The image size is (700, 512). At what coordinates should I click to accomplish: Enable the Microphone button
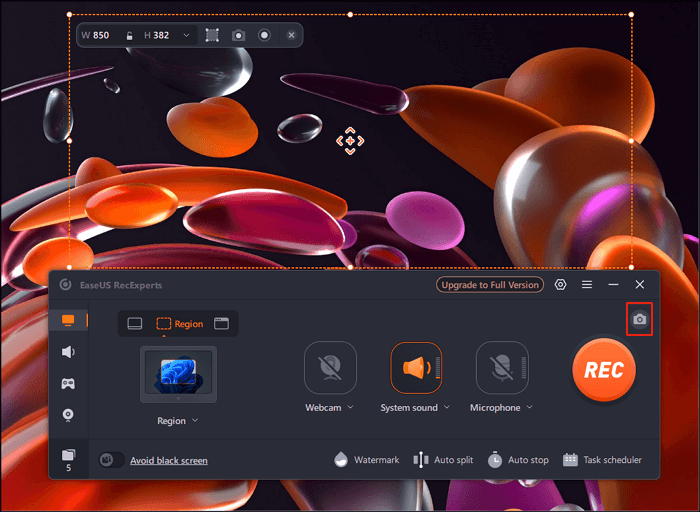pyautogui.click(x=502, y=367)
